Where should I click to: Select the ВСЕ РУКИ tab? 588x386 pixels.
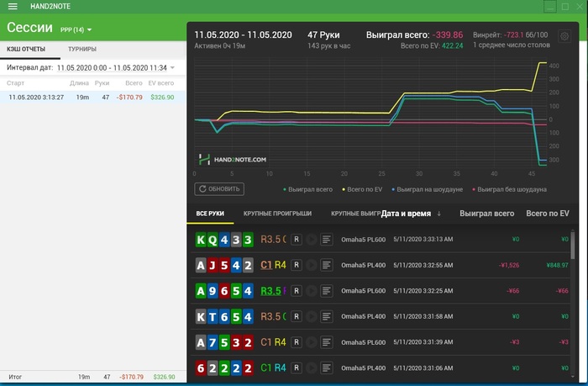coord(210,214)
